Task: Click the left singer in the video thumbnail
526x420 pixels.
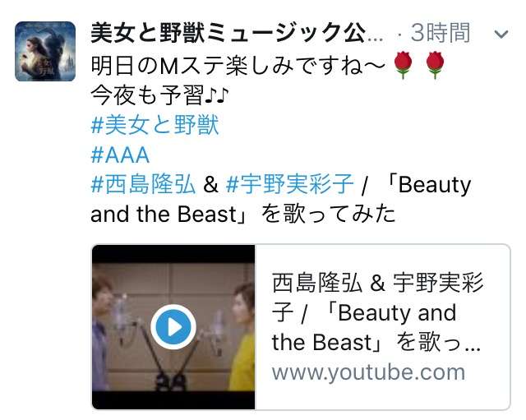Action: (102, 332)
